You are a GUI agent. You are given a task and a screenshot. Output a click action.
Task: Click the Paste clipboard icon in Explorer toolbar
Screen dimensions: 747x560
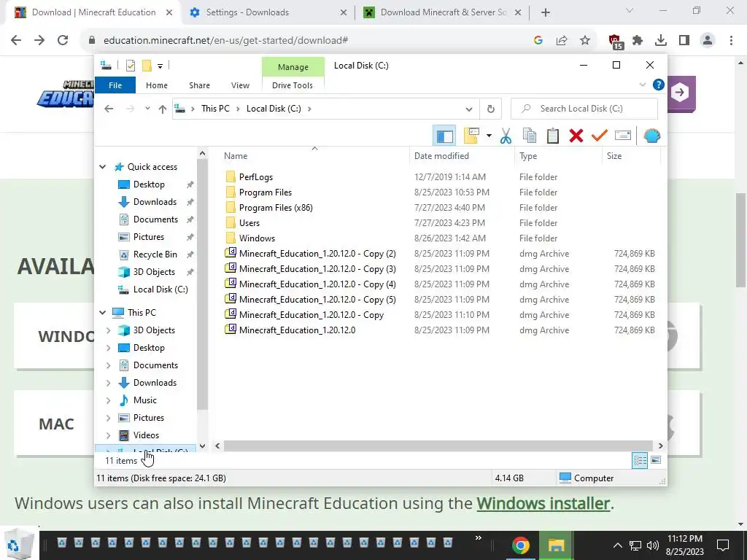553,136
